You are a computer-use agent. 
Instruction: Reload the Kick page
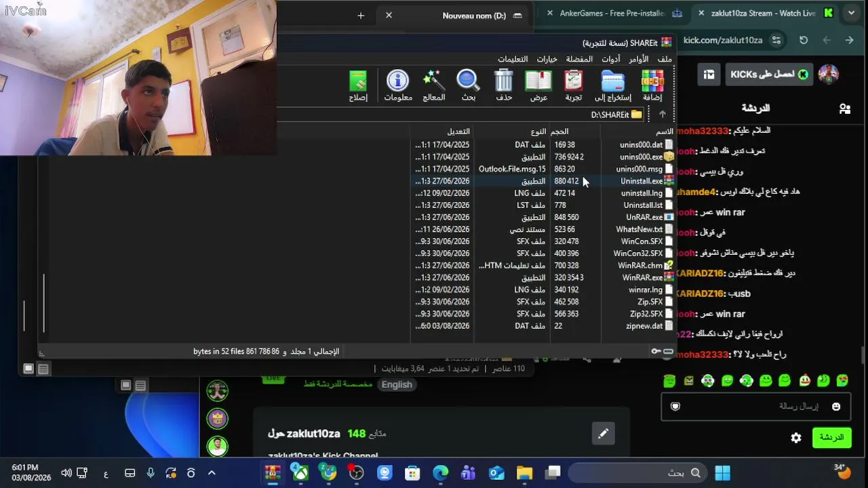click(804, 40)
